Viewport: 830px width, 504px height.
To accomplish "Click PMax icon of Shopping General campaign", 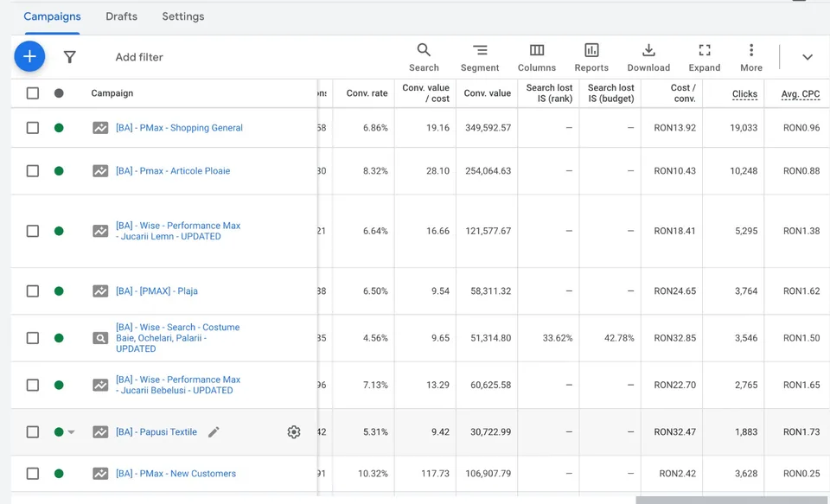I will click(x=100, y=128).
